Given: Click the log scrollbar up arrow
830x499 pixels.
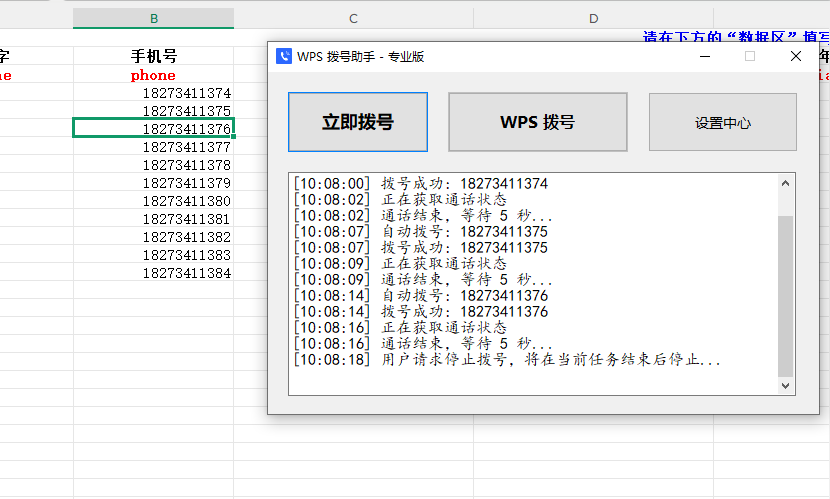Looking at the screenshot, I should tap(786, 183).
